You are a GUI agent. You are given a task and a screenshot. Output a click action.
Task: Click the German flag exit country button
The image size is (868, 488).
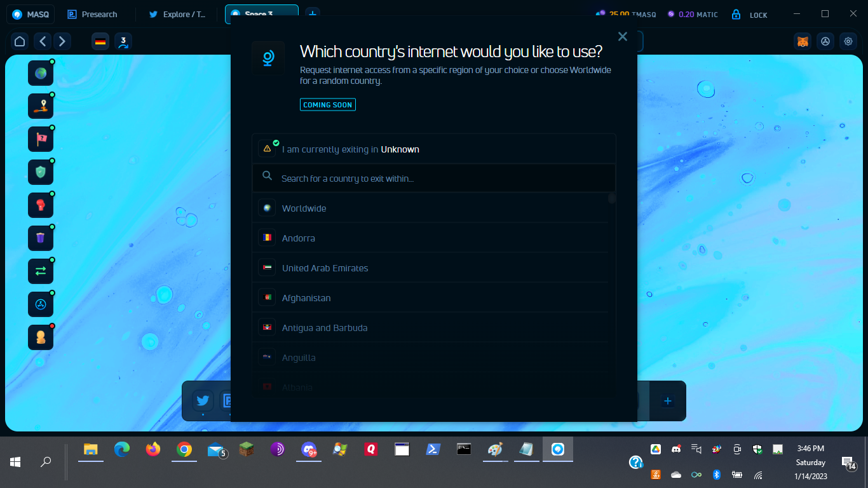100,42
